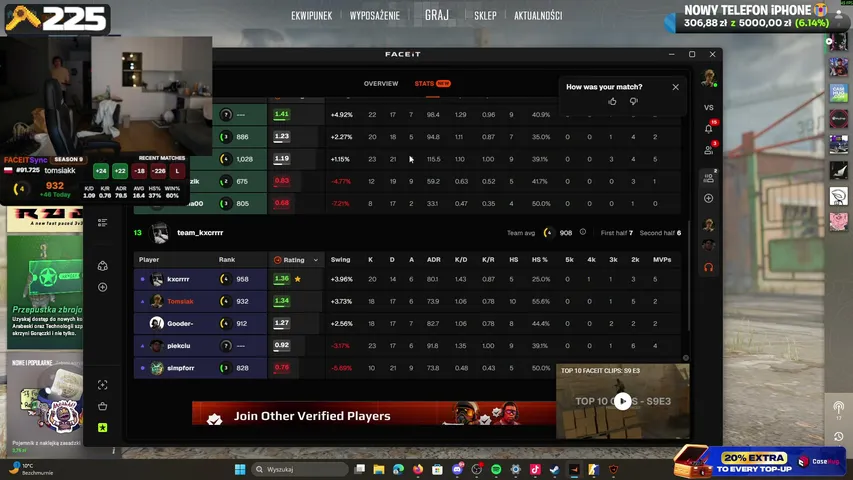Screen dimensions: 853x480
Task: Expand the Rating column sort dropdown
Action: click(x=316, y=260)
